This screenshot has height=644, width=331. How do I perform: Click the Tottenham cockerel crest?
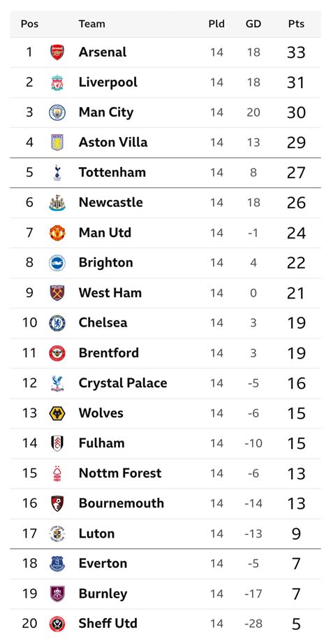57,173
